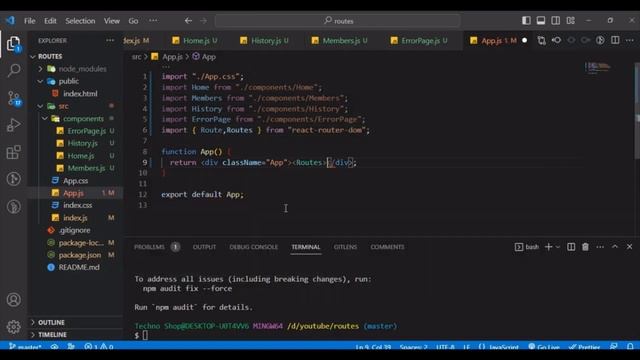
Task: Switch to the GITLENS panel tab
Action: 345,247
